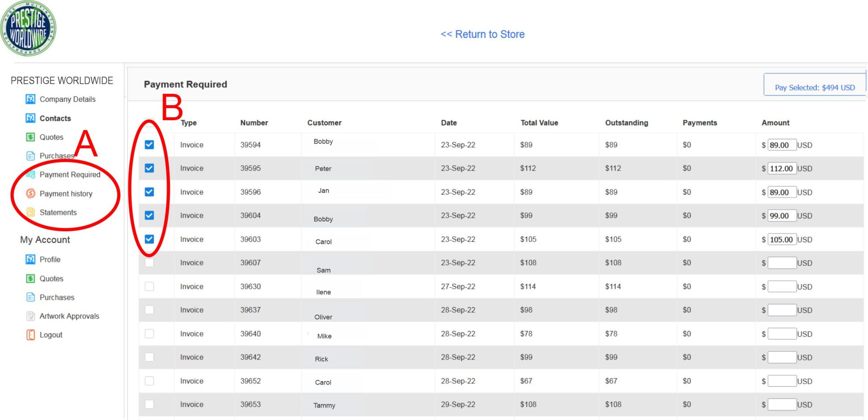Click the 112.00 amount field for invoice 39595
The image size is (868, 420).
click(x=782, y=168)
